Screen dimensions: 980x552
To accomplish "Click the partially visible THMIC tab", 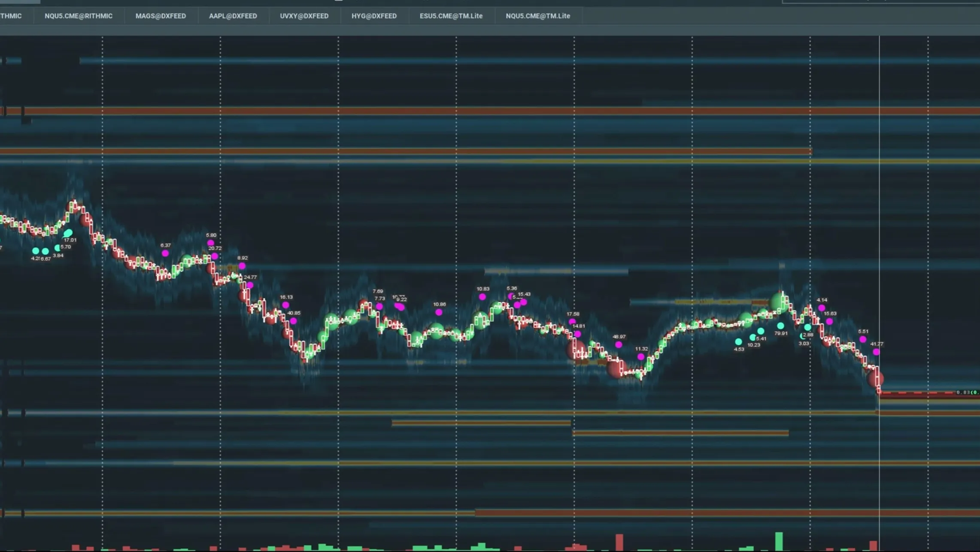I will click(x=11, y=16).
